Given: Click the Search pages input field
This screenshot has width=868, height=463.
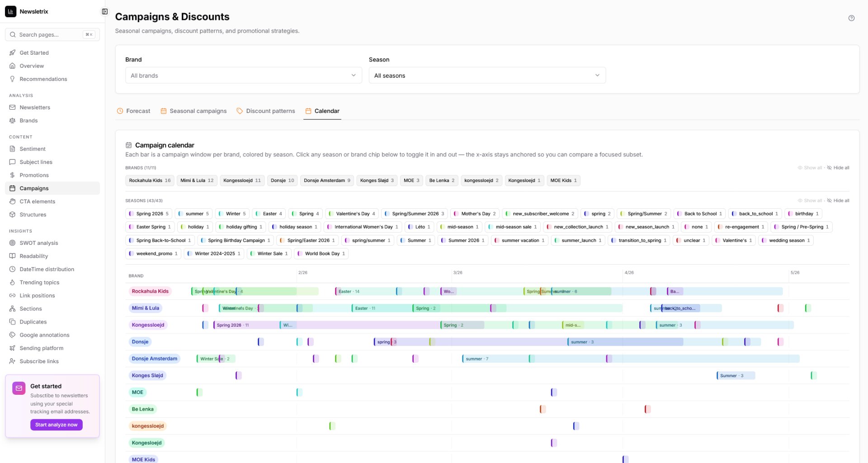Looking at the screenshot, I should (52, 35).
